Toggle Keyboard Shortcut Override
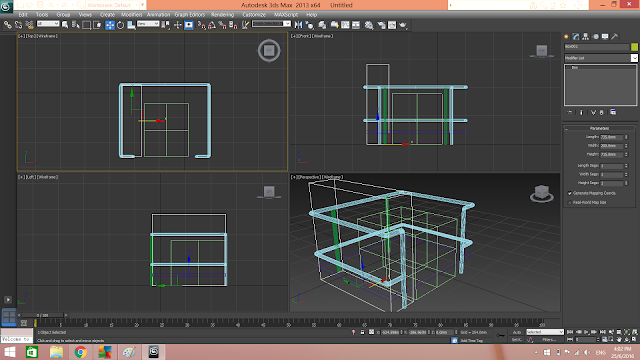The height and width of the screenshot is (360, 640). pyautogui.click(x=189, y=25)
